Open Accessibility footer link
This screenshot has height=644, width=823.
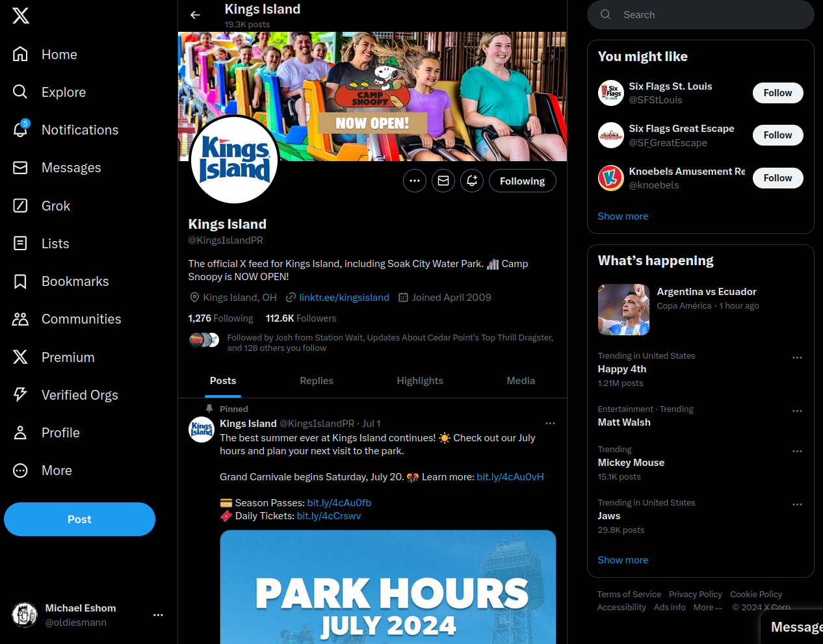tap(621, 607)
